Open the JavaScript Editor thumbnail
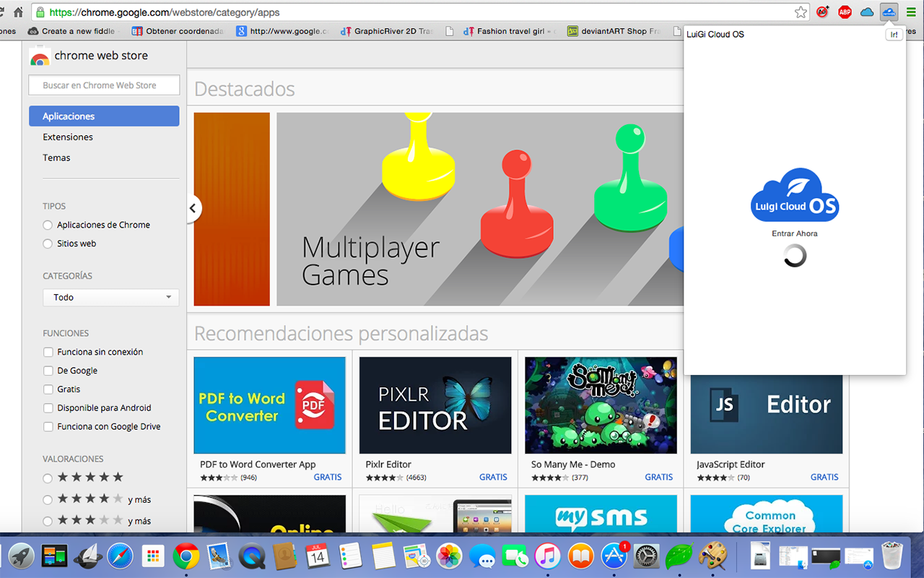 [x=767, y=415]
